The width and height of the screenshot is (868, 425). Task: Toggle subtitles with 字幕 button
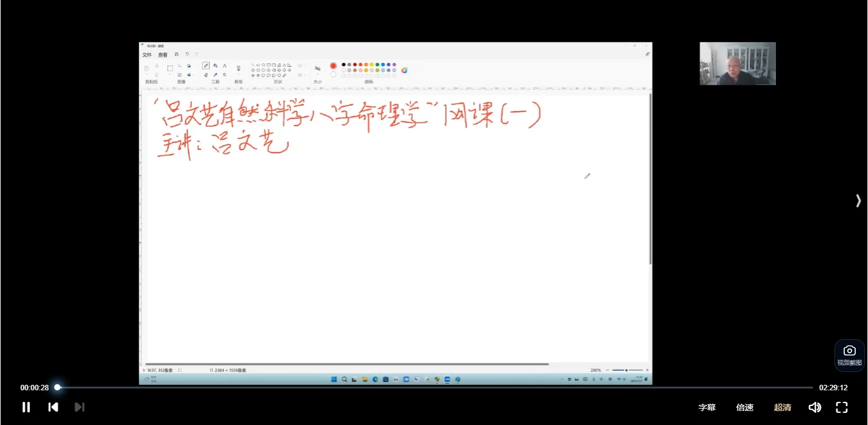707,407
